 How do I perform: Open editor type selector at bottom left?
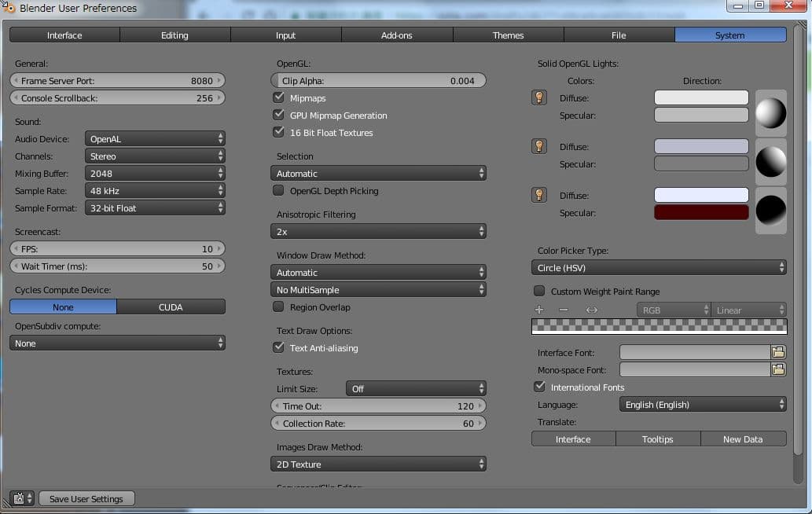tap(22, 498)
